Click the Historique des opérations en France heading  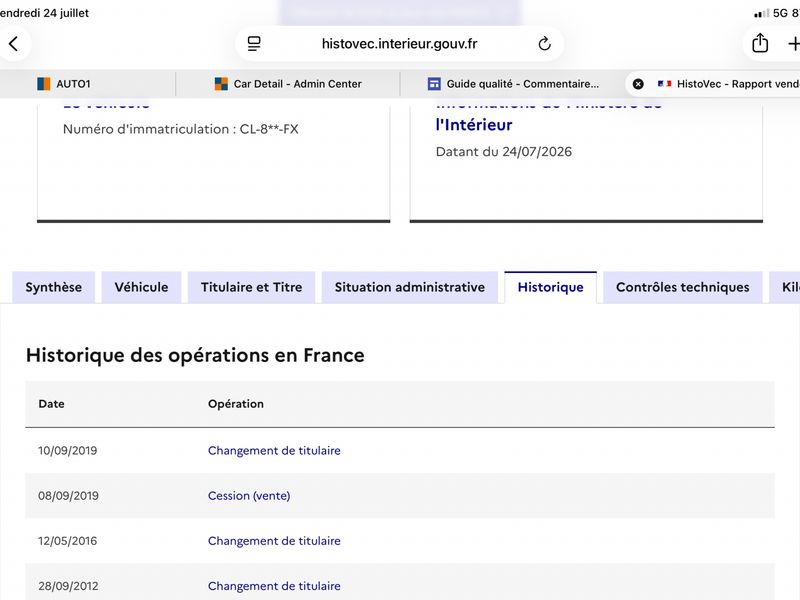coord(195,355)
